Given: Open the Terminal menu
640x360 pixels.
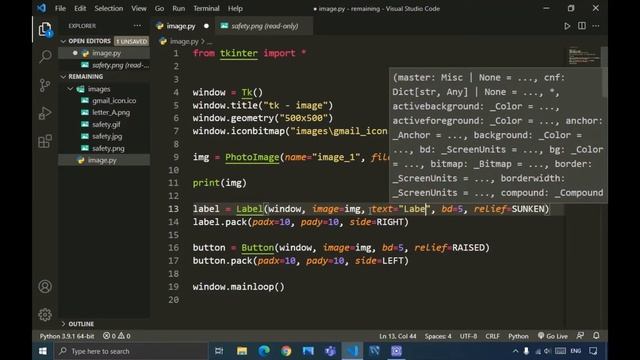Looking at the screenshot, I should pyautogui.click(x=206, y=8).
